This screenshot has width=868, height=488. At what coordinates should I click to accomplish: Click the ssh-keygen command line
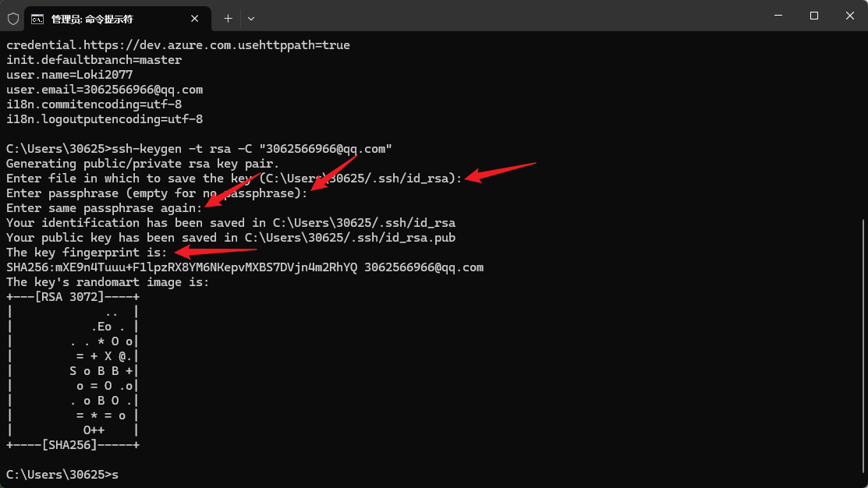pos(199,149)
